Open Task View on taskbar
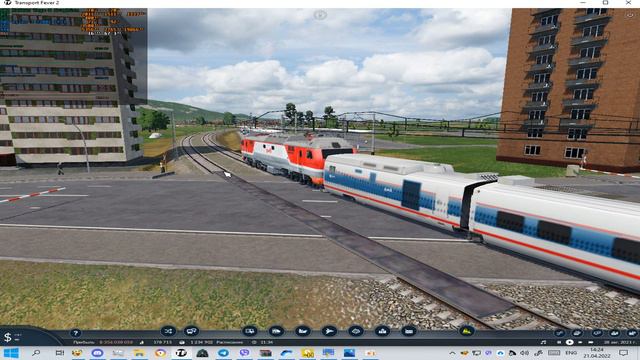Viewport: 640px width, 360px height. tap(60, 353)
